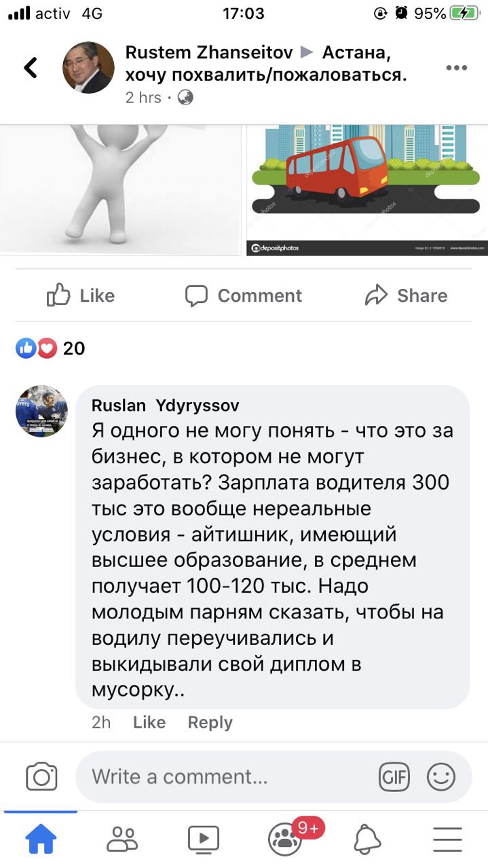This screenshot has height=868, width=488.
Task: Like the post with thumbs-up button
Action: tap(81, 296)
